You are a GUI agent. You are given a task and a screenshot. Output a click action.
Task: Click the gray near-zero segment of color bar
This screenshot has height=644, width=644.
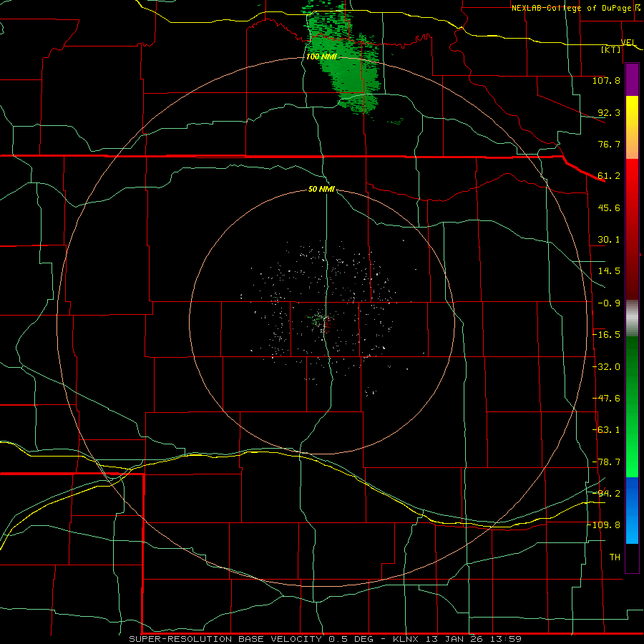pos(632,318)
